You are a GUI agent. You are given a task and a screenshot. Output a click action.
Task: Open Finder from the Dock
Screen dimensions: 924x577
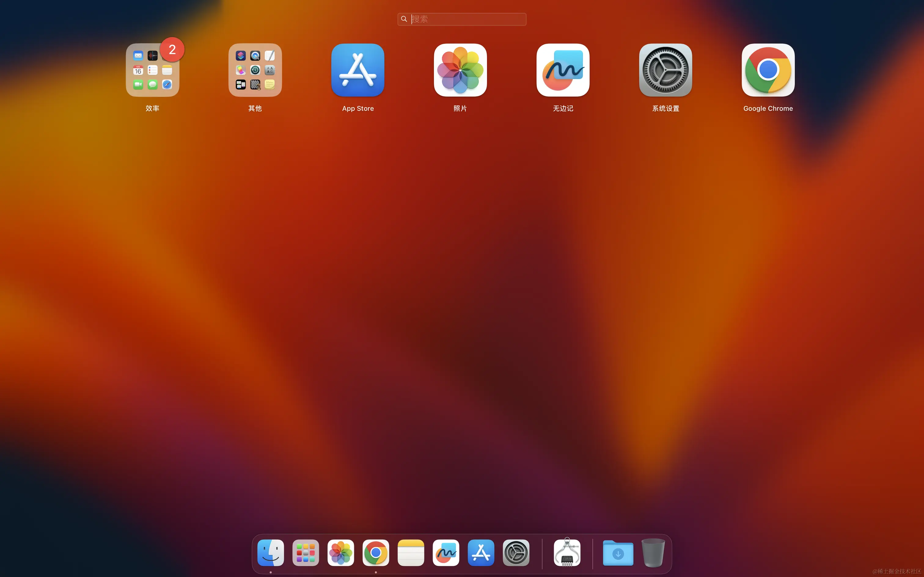pos(271,553)
